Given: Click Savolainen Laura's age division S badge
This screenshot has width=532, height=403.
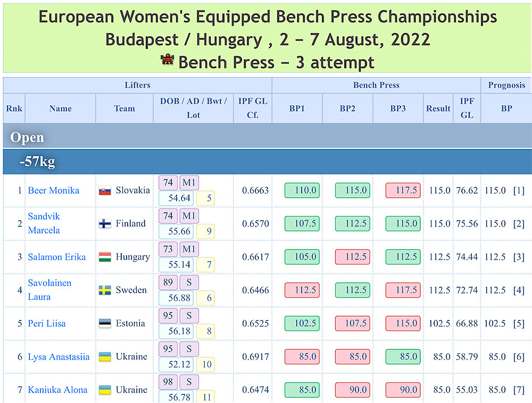Looking at the screenshot, I should click(189, 282).
